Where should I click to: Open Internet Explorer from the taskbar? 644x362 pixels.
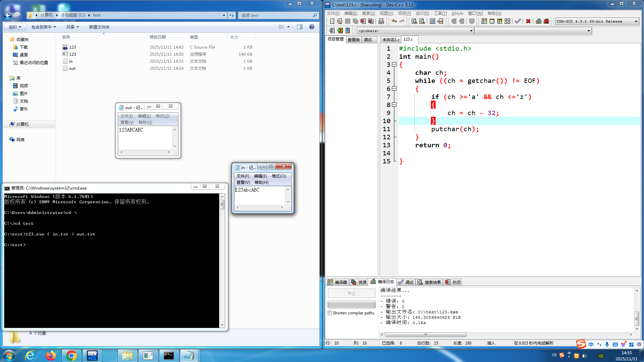pyautogui.click(x=30, y=355)
